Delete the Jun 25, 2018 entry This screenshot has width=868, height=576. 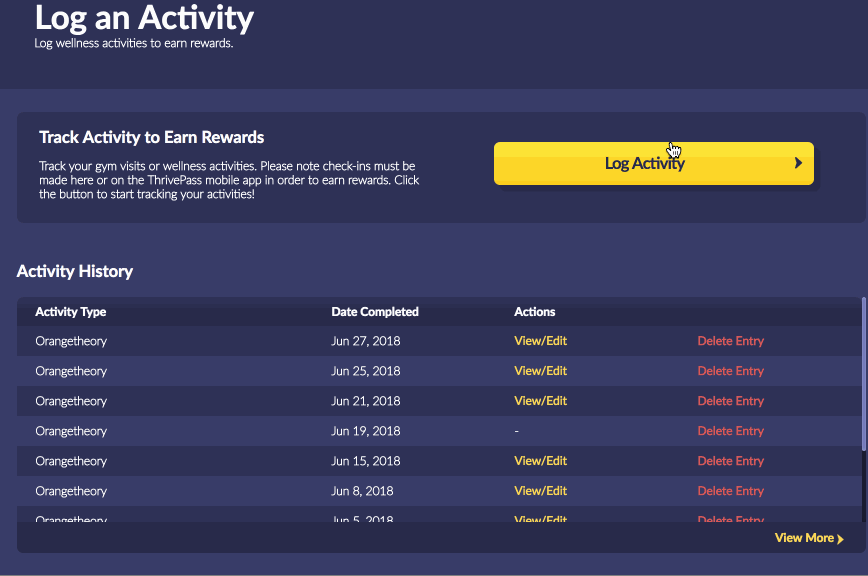coord(730,371)
